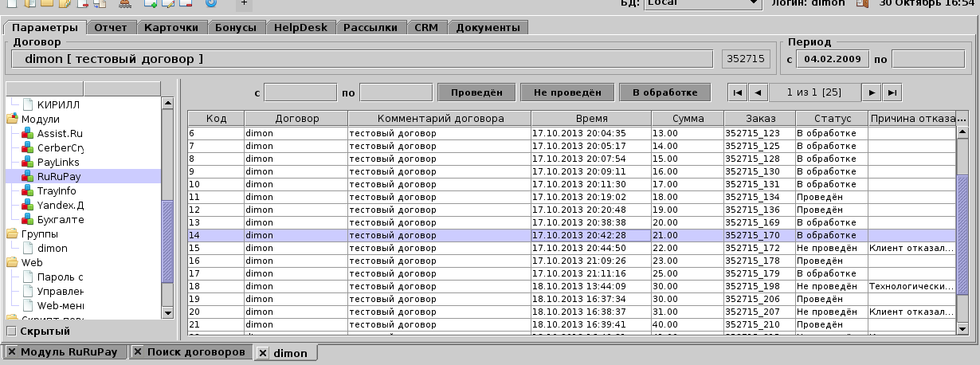Switch to the HelpDesk tab
Screen dimensions: 980x365
pos(300,27)
